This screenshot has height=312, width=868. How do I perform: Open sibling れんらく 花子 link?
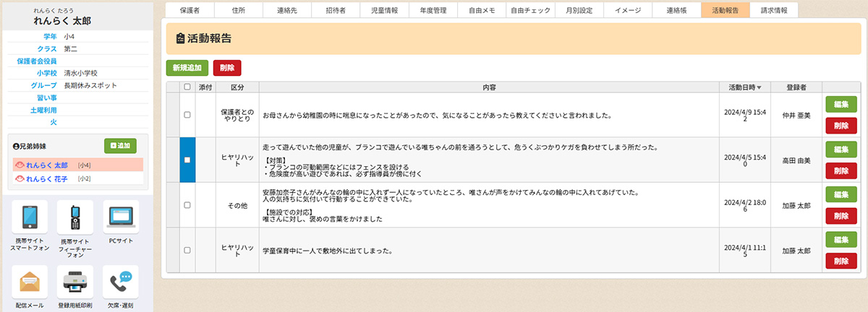pos(46,178)
